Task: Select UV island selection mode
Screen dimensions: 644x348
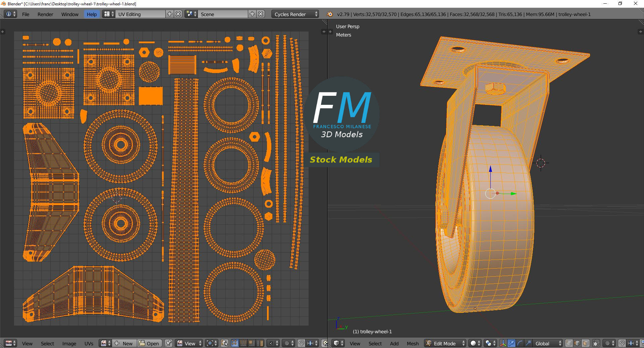Action: 260,343
